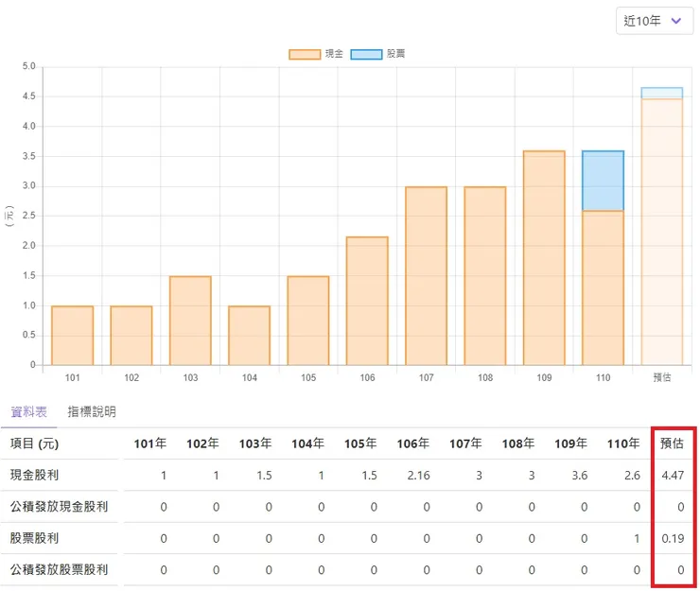Screen dimensions: 700x591
Task: Click the 預估 label on chart x-axis
Action: 662,377
